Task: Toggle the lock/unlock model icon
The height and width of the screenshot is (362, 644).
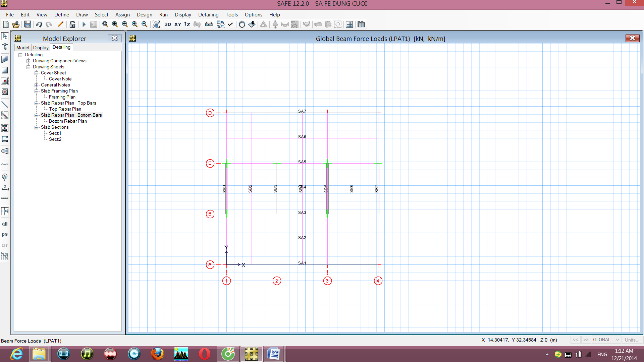Action: tap(72, 24)
